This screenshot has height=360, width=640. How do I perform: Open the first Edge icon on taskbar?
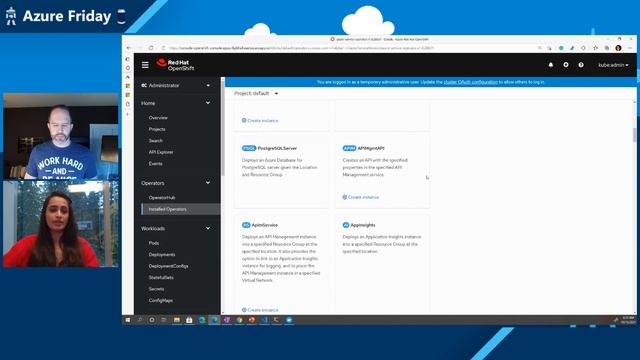pyautogui.click(x=202, y=320)
